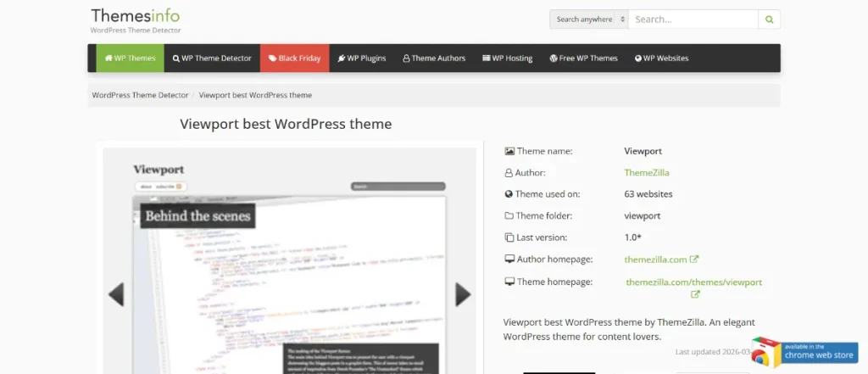Click the 'viewport' theme folder value
Image resolution: width=868 pixels, height=374 pixels.
pos(643,216)
